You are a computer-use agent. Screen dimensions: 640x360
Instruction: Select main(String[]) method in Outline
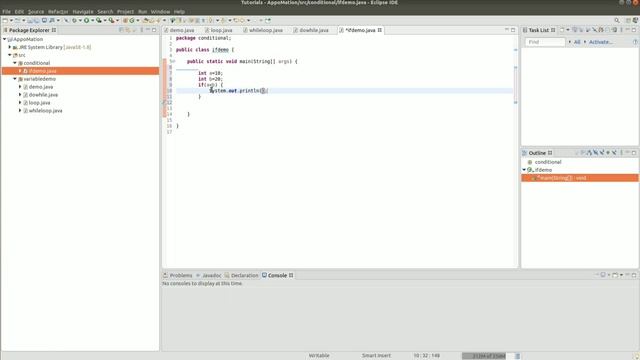click(x=580, y=178)
